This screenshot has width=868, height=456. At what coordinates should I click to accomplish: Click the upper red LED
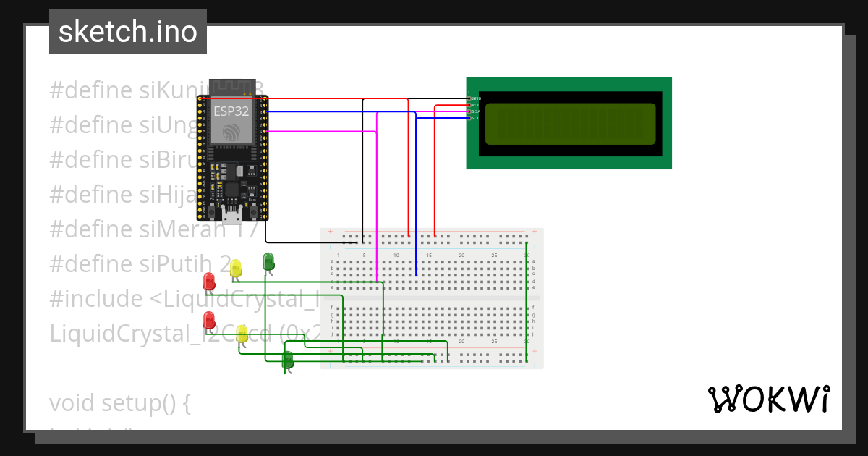pyautogui.click(x=210, y=281)
